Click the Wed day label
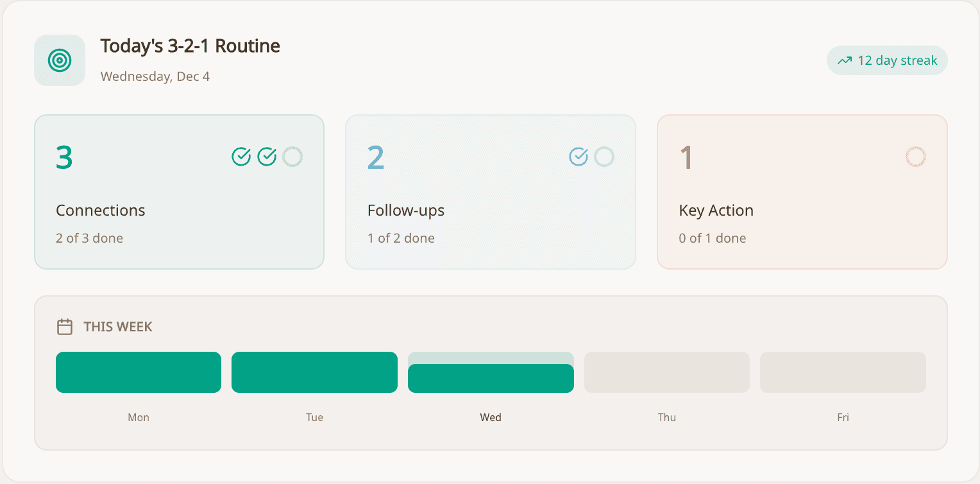The height and width of the screenshot is (484, 980). coord(491,417)
